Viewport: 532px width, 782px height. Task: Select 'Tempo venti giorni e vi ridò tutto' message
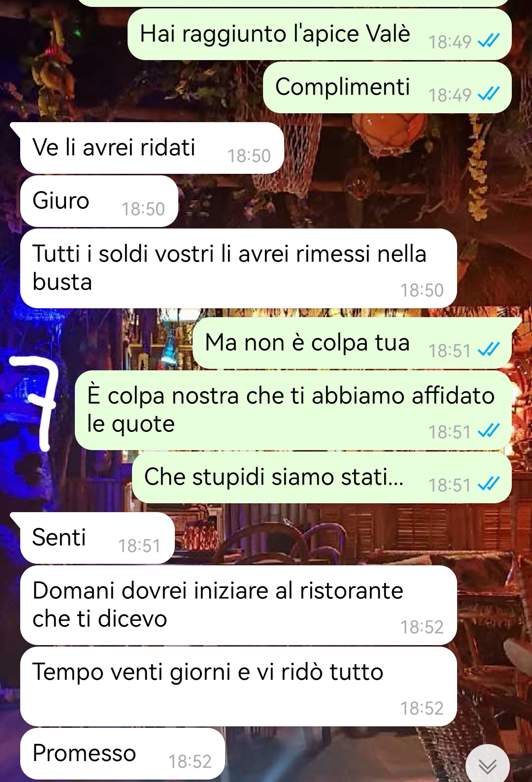(x=238, y=686)
